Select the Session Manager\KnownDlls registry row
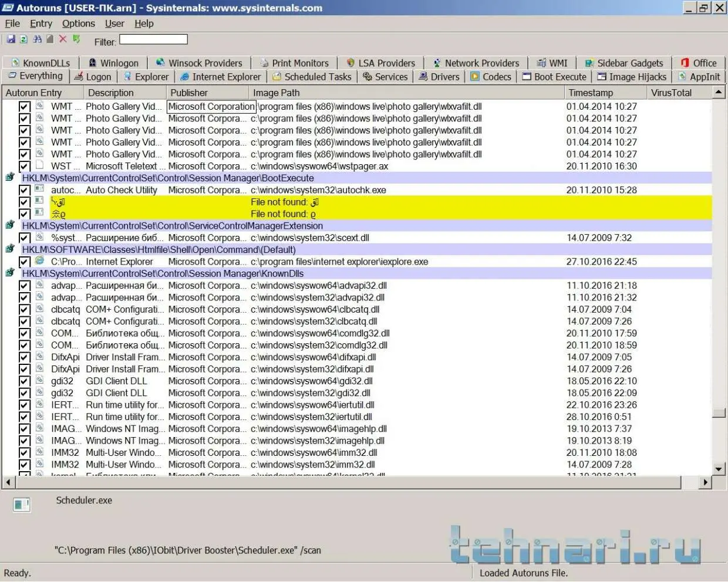Screen dimensions: 728x582 pyautogui.click(x=357, y=274)
